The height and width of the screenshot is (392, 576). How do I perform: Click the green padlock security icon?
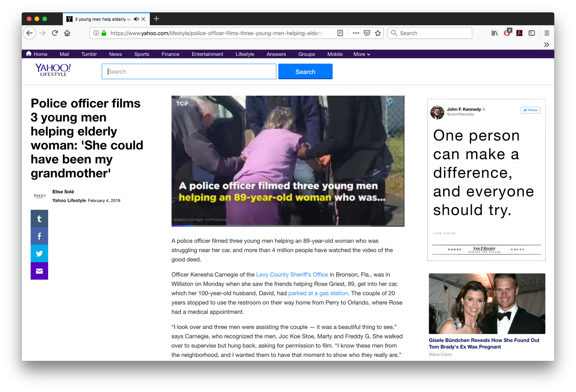(104, 33)
